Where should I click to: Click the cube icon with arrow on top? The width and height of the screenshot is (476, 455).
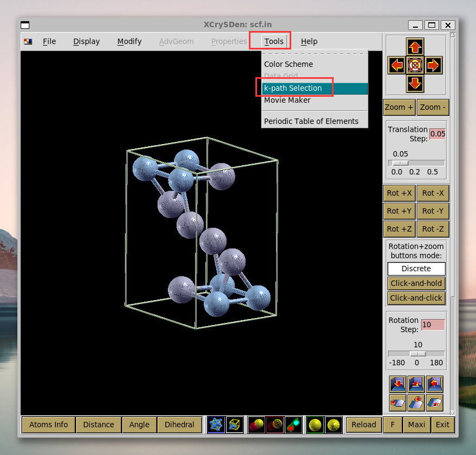click(x=416, y=403)
